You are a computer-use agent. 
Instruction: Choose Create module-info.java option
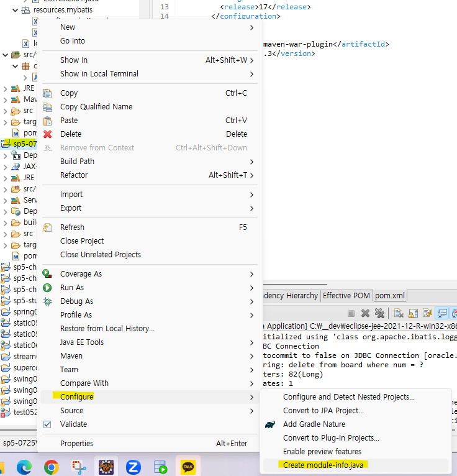pyautogui.click(x=323, y=465)
